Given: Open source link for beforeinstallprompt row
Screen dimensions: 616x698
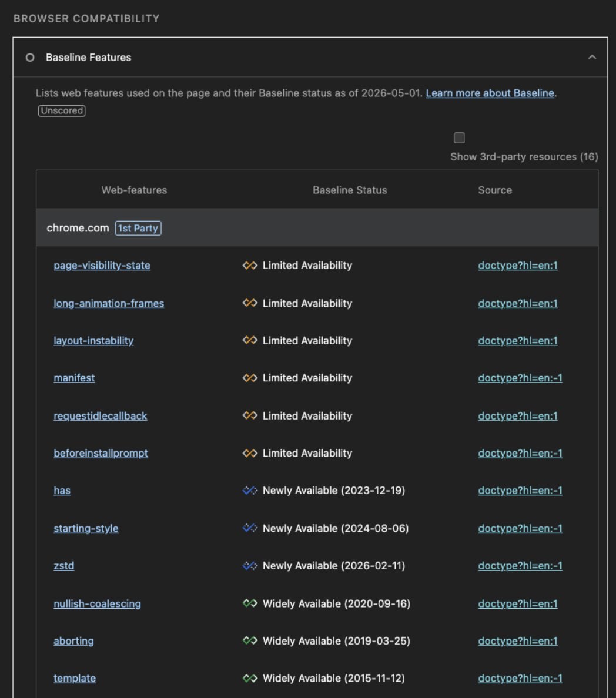Looking at the screenshot, I should click(x=520, y=453).
